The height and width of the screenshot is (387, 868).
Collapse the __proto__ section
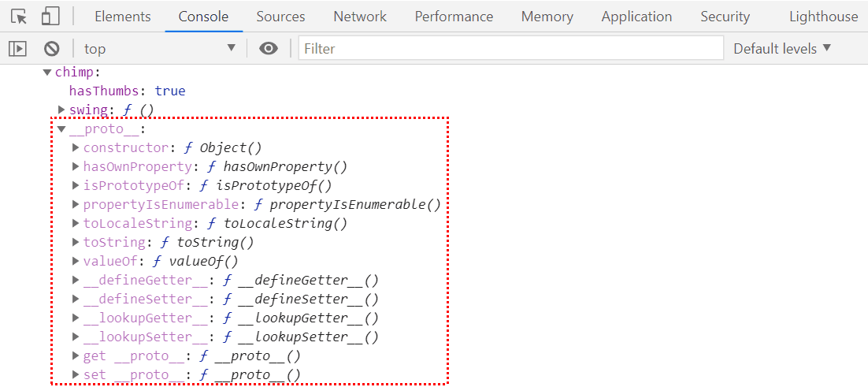(x=61, y=129)
